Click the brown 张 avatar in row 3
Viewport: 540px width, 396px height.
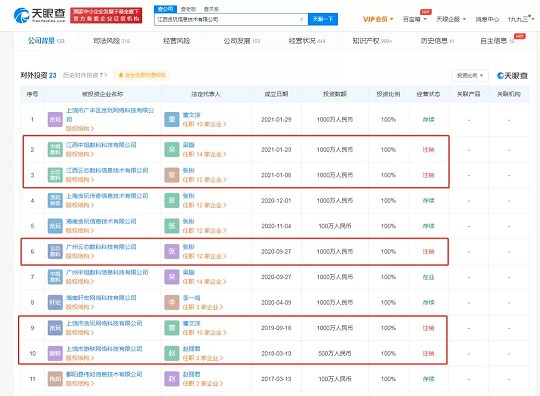tap(172, 175)
